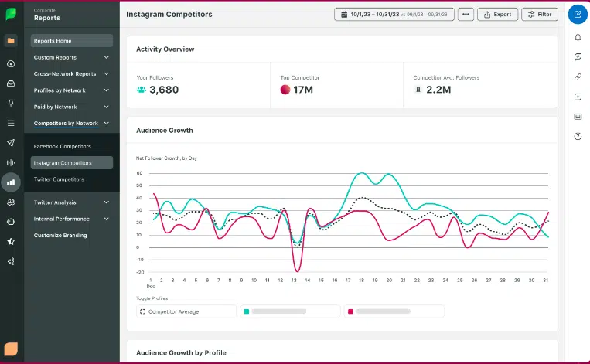
Task: Click Competitor Avg. Followers value 2.2M
Action: (x=438, y=90)
